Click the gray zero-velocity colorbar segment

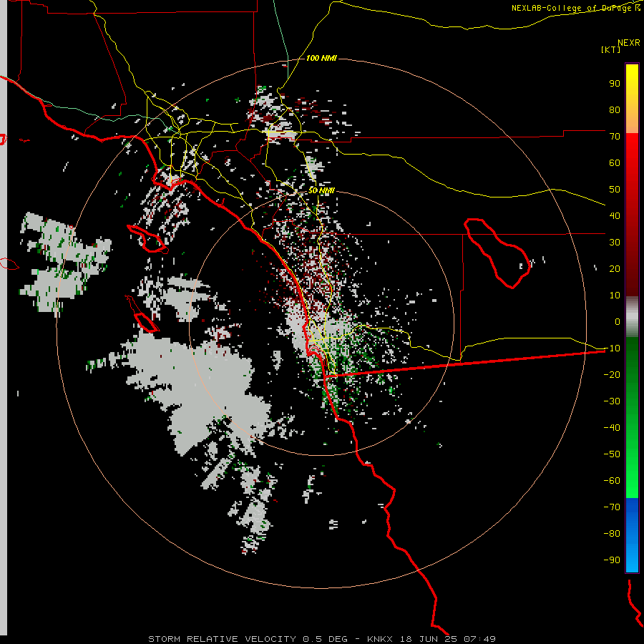click(x=632, y=317)
